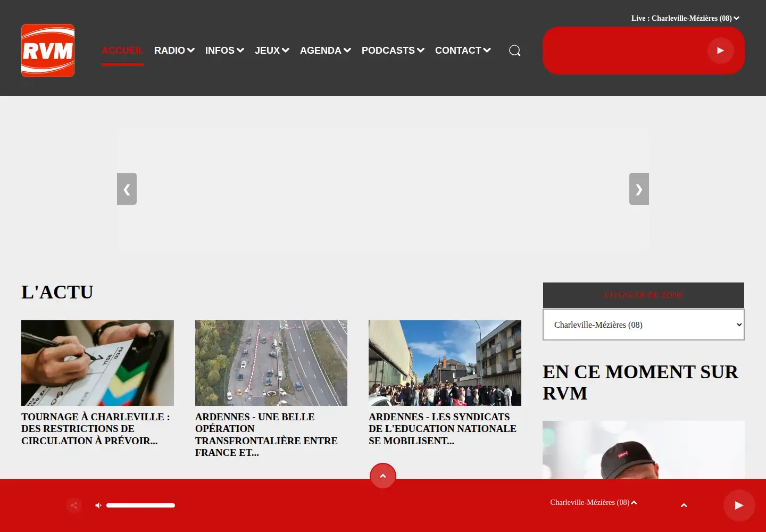766x532 pixels.
Task: Open the ACCUEIL menu item
Action: pyautogui.click(x=122, y=51)
